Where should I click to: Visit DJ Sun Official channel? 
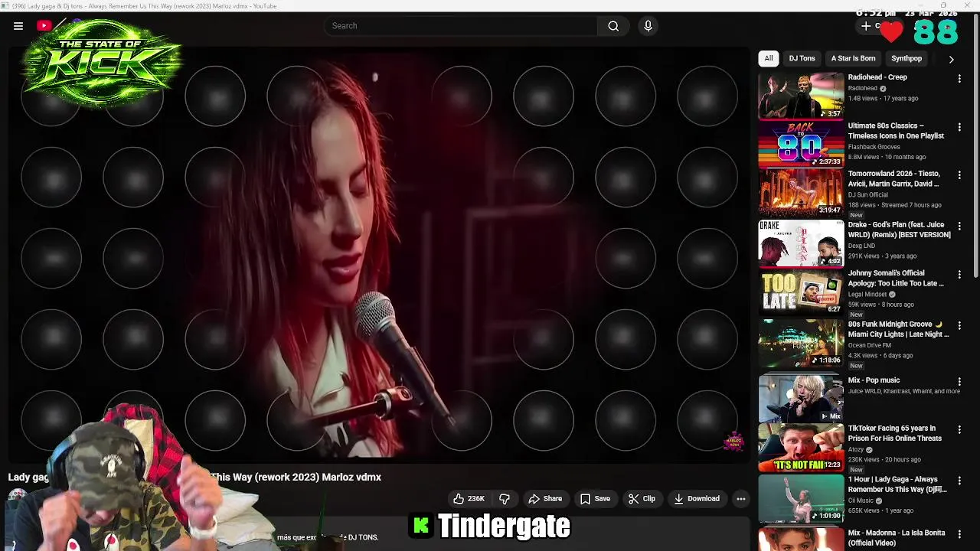[867, 195]
